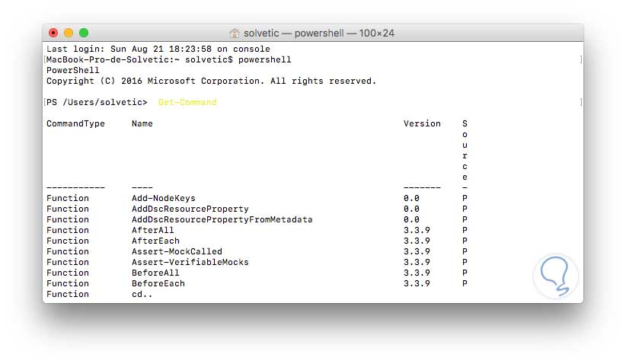Click the Name column header
The image size is (626, 364).
tap(142, 123)
